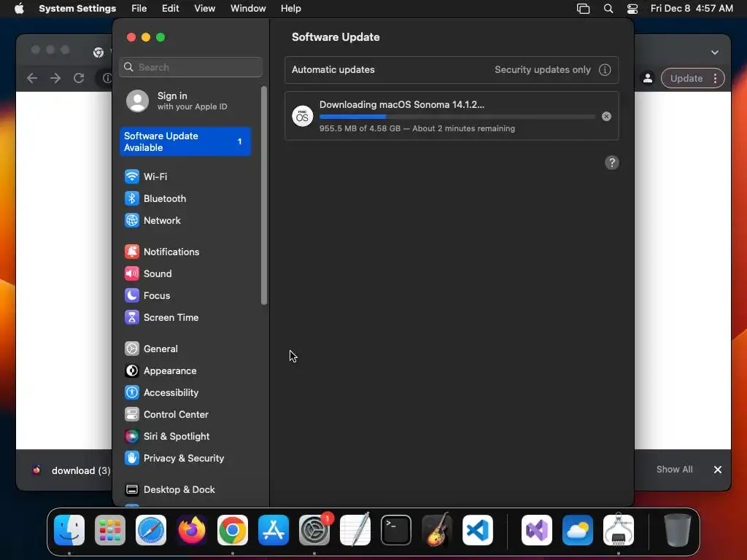The image size is (747, 560).
Task: Select Network in the sidebar
Action: (x=185, y=220)
